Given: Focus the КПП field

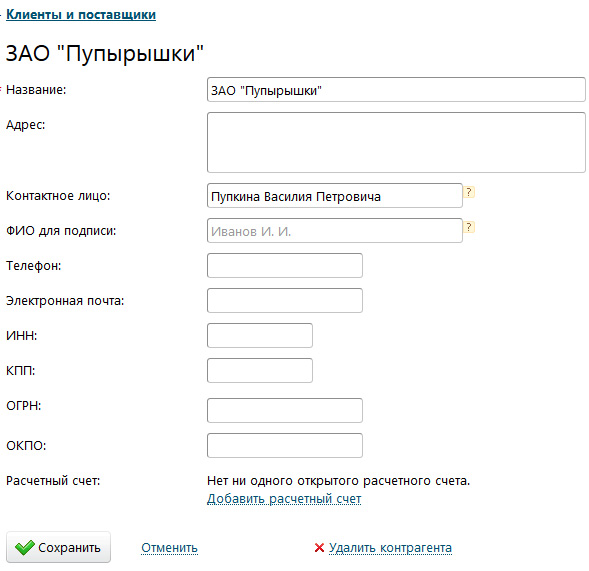Looking at the screenshot, I should [x=260, y=370].
